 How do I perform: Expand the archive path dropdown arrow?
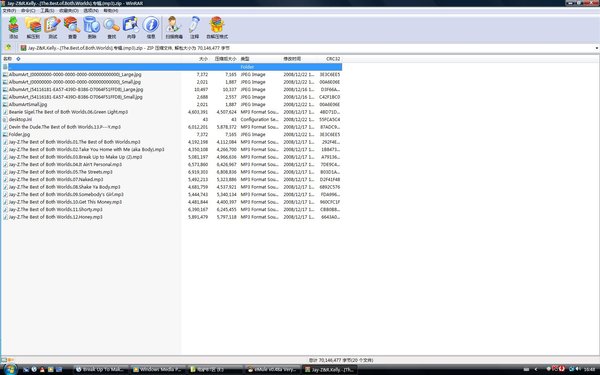597,48
